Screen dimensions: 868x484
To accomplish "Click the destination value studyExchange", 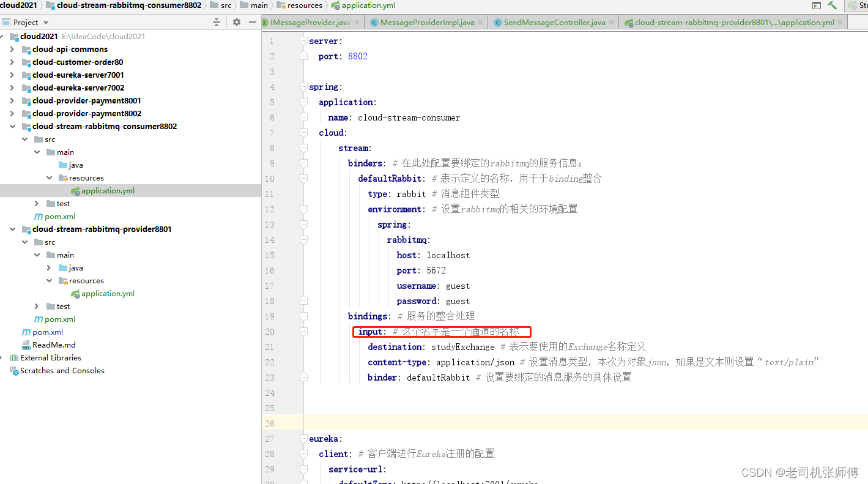I will pyautogui.click(x=463, y=347).
